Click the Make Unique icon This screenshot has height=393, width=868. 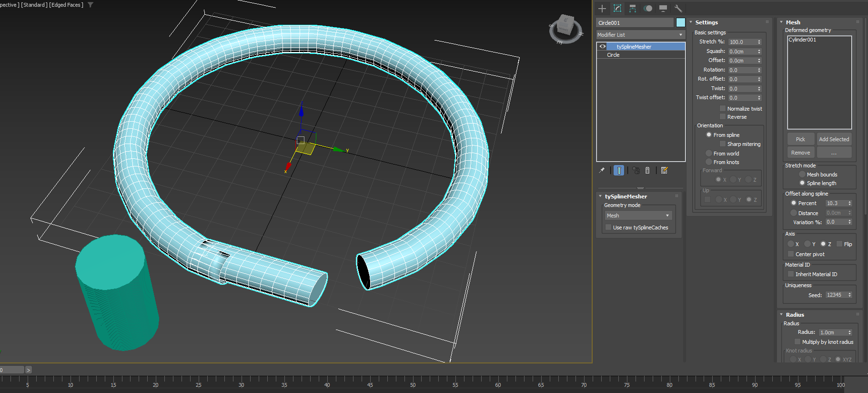[636, 170]
